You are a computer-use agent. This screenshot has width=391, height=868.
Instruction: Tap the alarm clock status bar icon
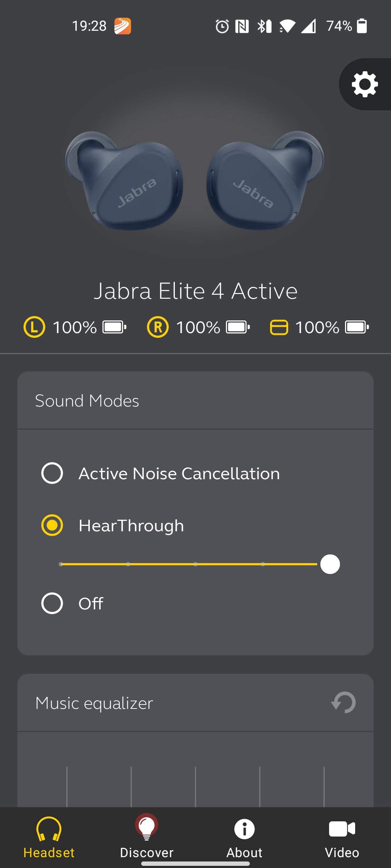tap(222, 26)
